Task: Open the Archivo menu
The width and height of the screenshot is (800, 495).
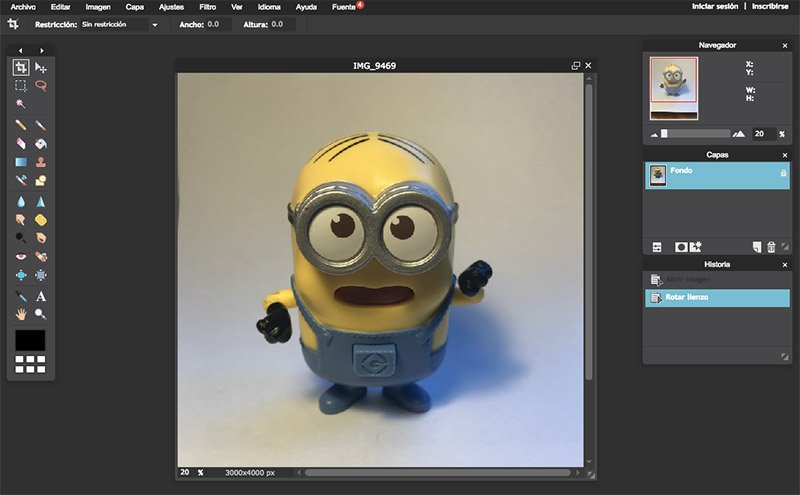Action: (23, 7)
